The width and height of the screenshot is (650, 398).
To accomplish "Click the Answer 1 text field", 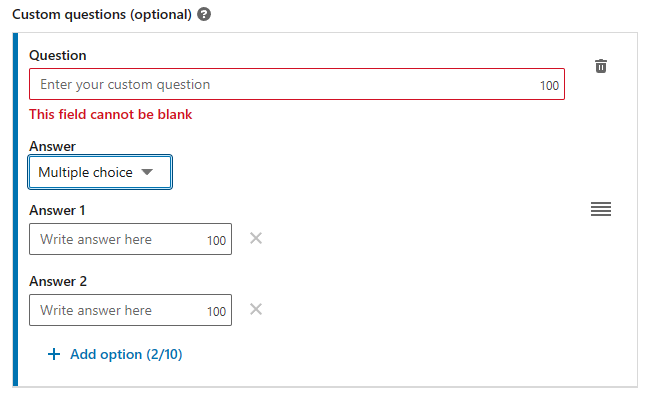I will [130, 239].
